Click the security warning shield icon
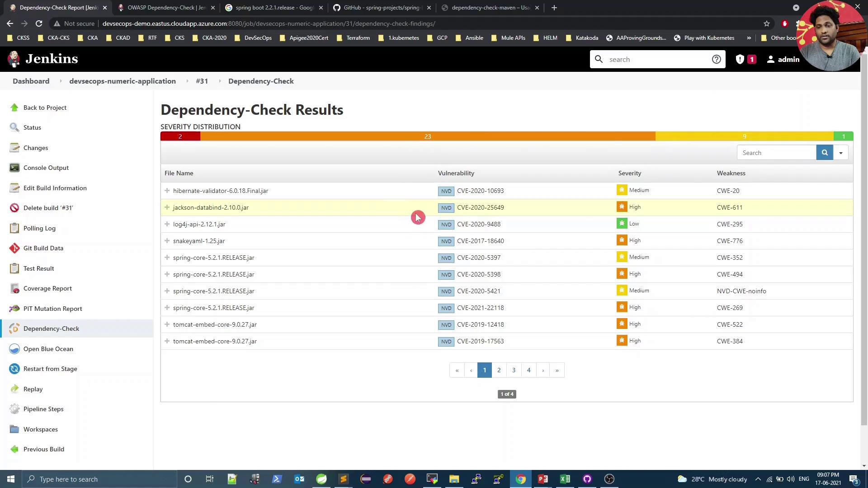The height and width of the screenshot is (488, 868). [740, 59]
